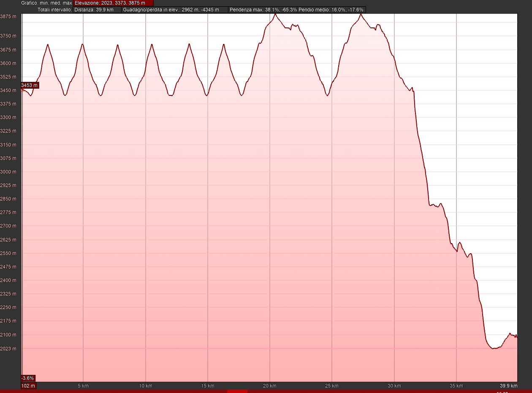
Task: Click the 39.9 km end distance label
Action: [508, 386]
